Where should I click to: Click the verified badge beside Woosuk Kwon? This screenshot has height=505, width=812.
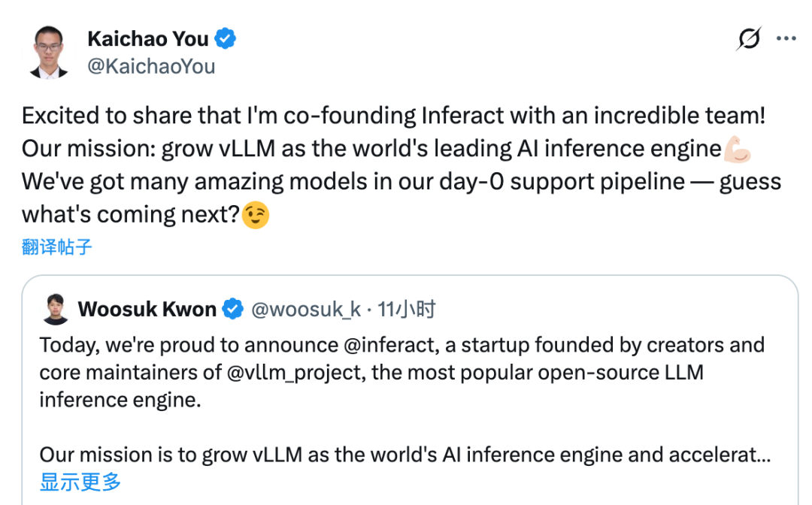234,309
